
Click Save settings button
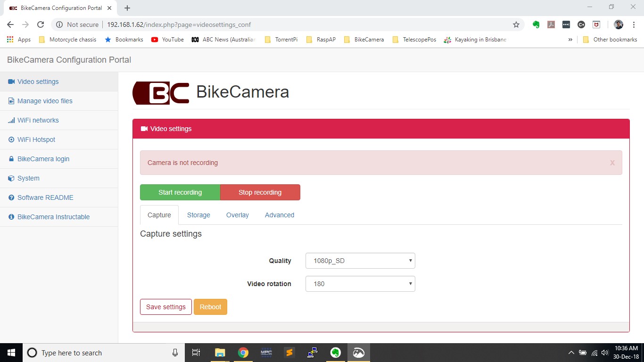point(166,307)
